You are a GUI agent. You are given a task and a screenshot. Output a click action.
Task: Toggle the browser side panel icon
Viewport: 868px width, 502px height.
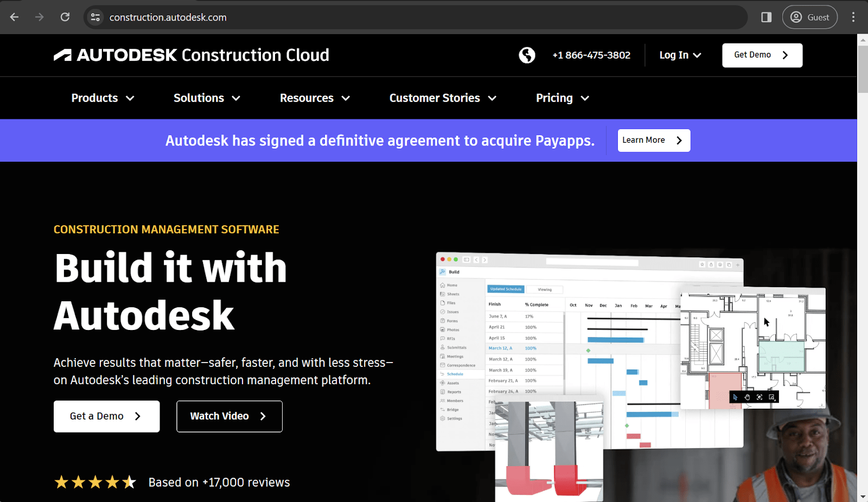pyautogui.click(x=766, y=17)
